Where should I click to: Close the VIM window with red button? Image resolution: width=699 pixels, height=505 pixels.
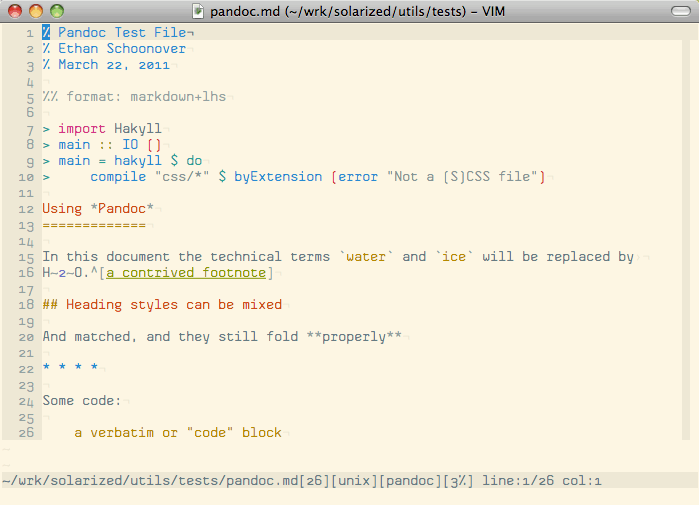point(15,11)
